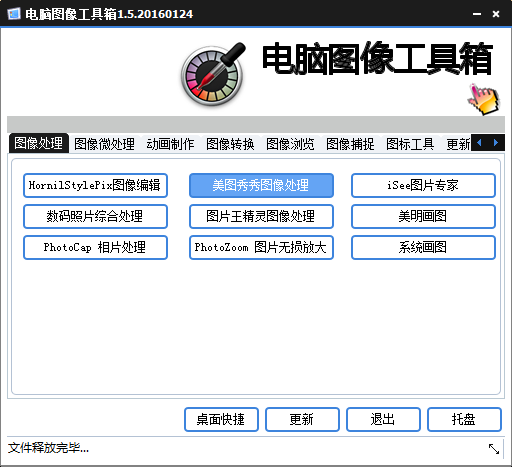Click the color wheel eyedropper logo

coord(213,74)
